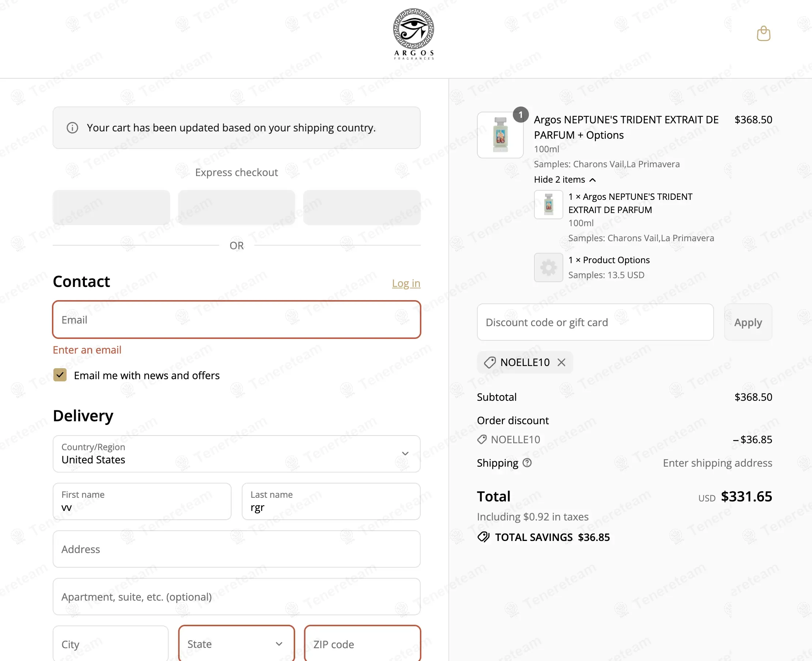The image size is (812, 661).
Task: Click the NOELLE10 order discount tag icon
Action: [x=482, y=440]
